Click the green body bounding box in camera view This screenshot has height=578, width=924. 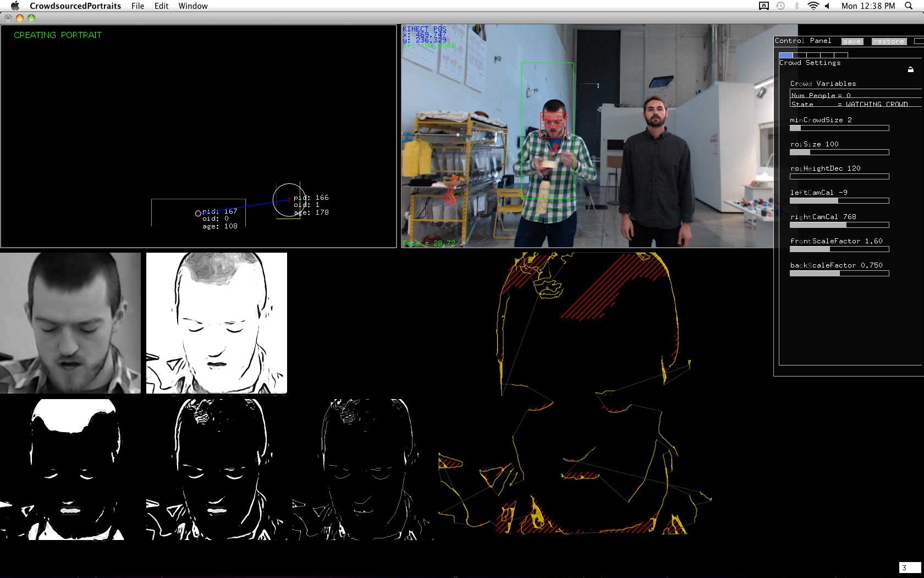click(x=548, y=131)
